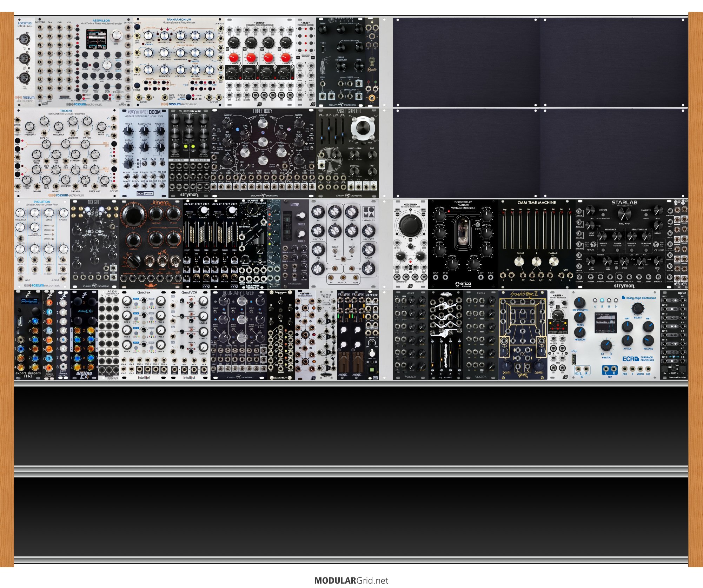Click the red Oradea resonator knob

tap(233, 57)
